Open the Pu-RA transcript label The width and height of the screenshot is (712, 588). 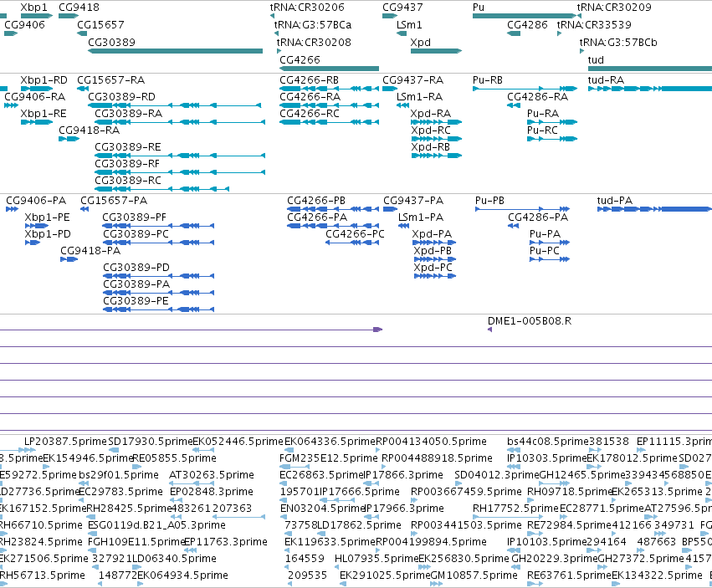point(543,114)
